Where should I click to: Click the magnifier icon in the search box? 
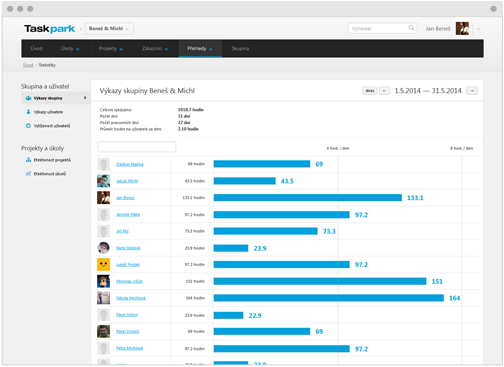[x=411, y=28]
